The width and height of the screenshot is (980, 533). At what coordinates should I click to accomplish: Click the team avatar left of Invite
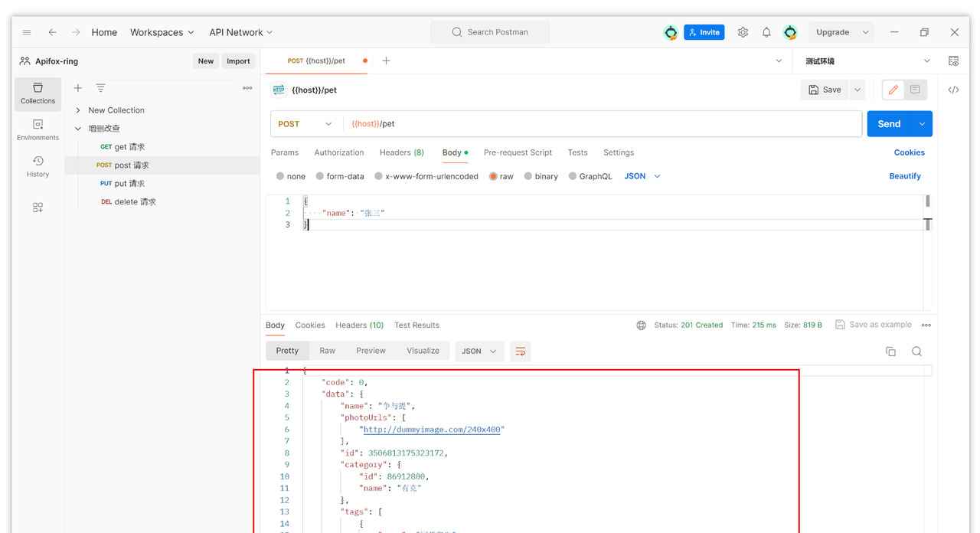[x=671, y=32]
